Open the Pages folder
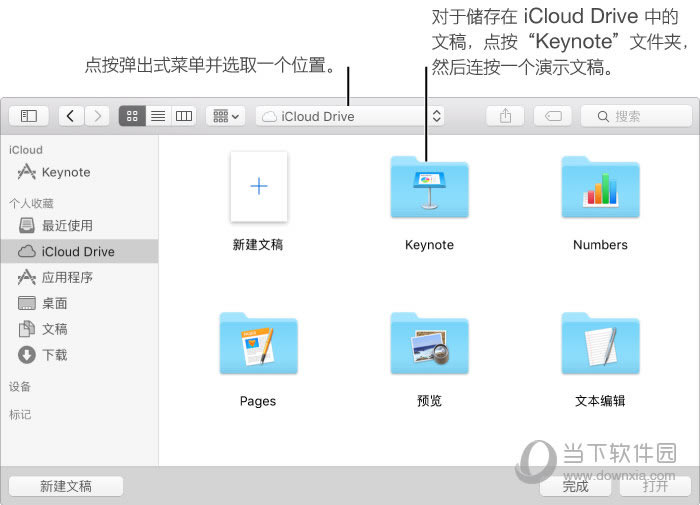 pyautogui.click(x=258, y=345)
